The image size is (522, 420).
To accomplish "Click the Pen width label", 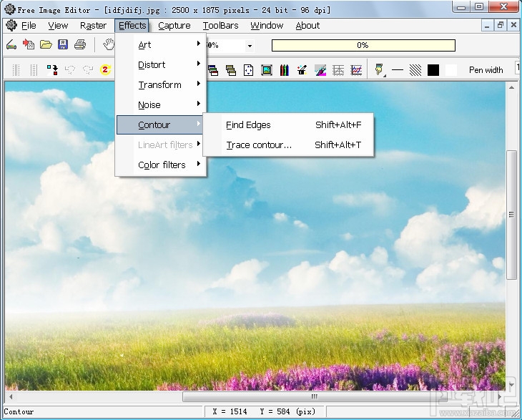I will click(x=486, y=70).
